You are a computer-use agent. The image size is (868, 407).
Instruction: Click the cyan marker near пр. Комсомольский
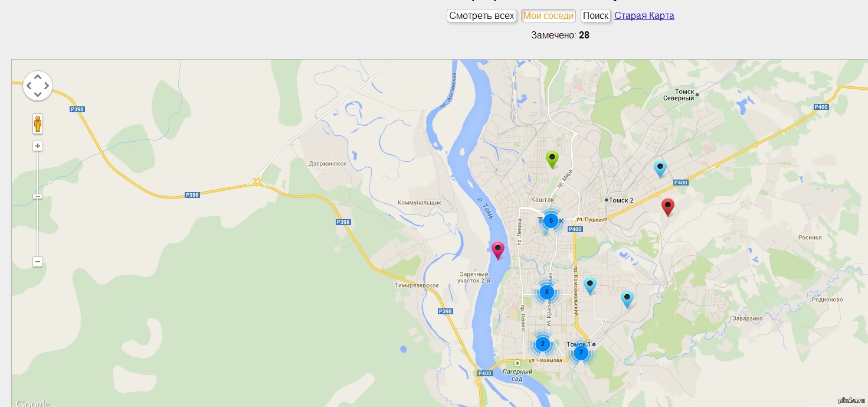pyautogui.click(x=589, y=285)
